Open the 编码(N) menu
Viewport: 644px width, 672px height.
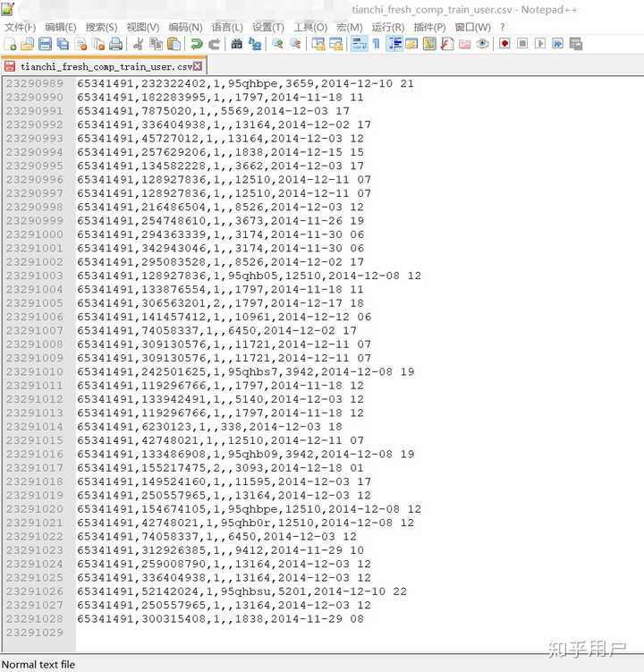click(185, 27)
